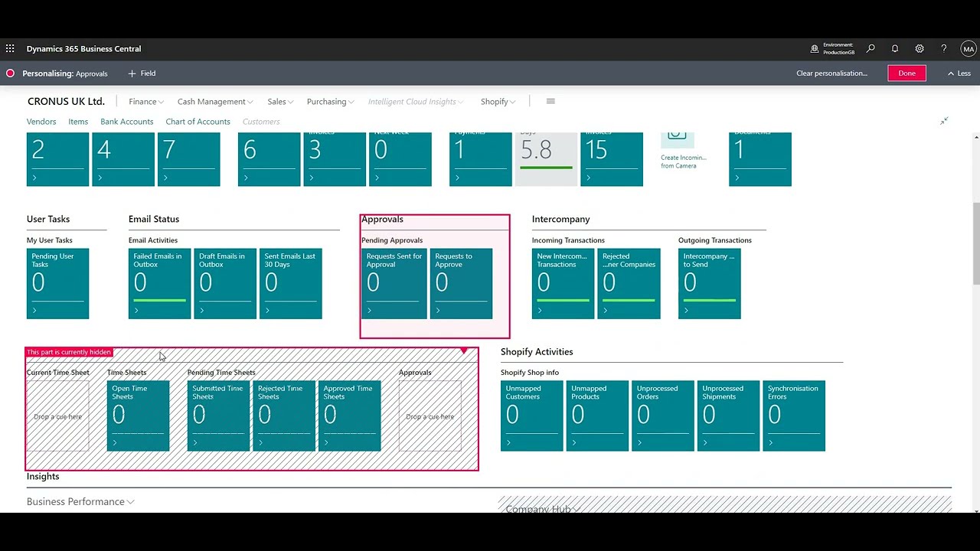Open the search magnifier in the top bar
Screen dimensions: 980x551
tap(871, 49)
